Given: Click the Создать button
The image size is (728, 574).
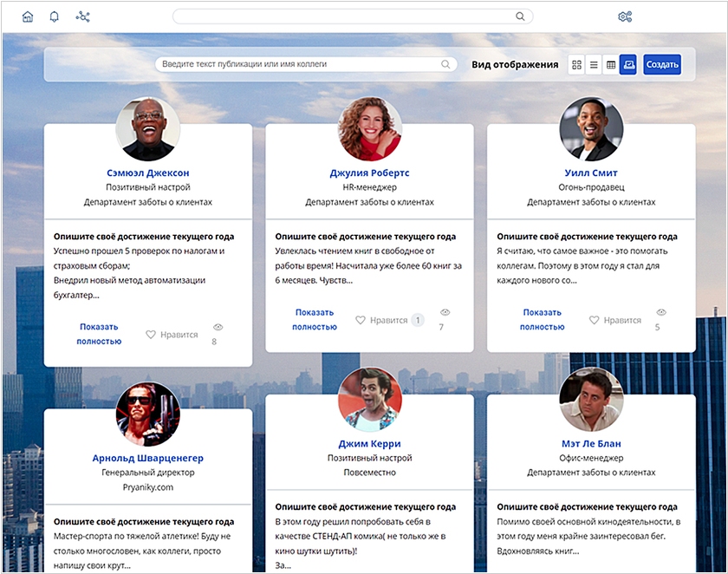Looking at the screenshot, I should (x=662, y=64).
